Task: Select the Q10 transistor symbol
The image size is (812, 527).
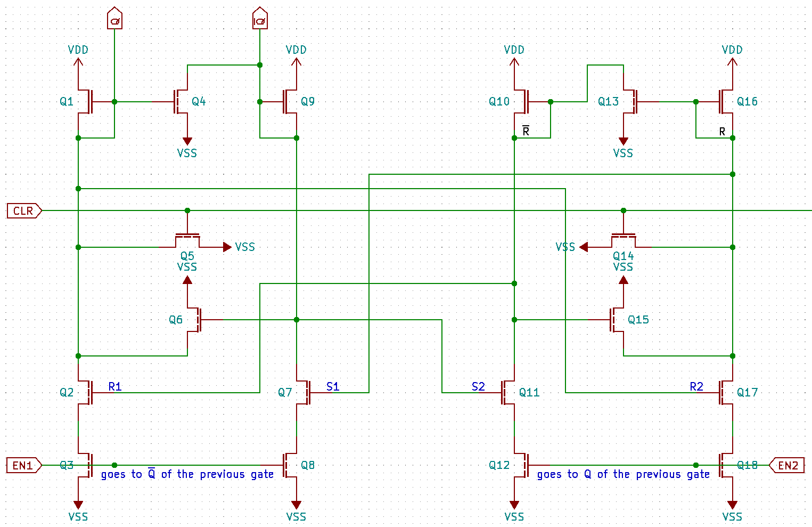Action: pyautogui.click(x=522, y=101)
